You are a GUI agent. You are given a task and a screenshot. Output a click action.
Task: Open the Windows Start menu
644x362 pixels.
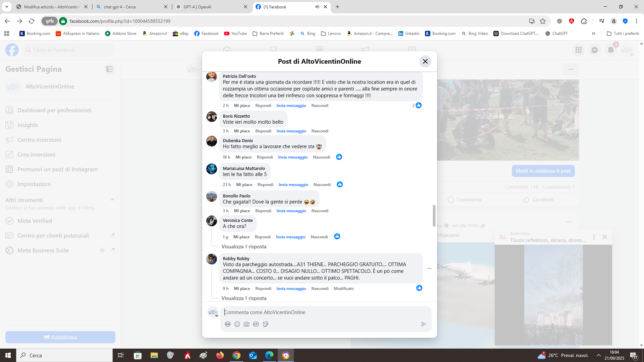pyautogui.click(x=8, y=355)
